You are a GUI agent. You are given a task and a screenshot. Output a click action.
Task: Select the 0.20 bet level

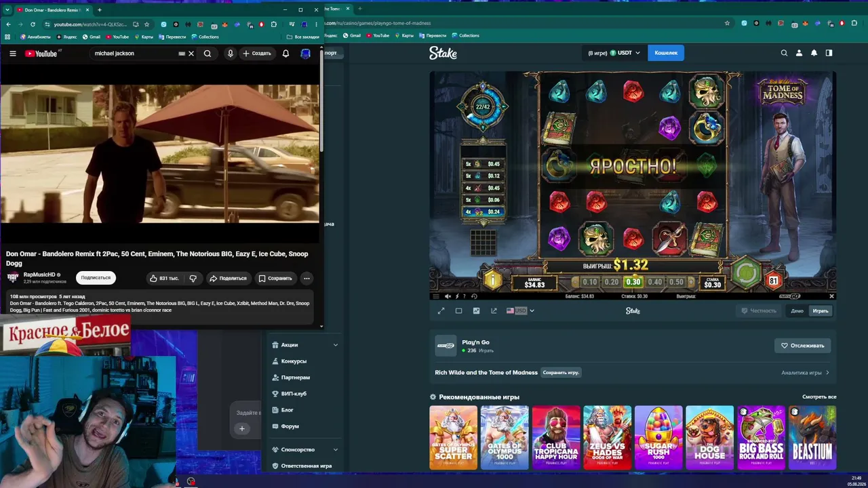612,282
